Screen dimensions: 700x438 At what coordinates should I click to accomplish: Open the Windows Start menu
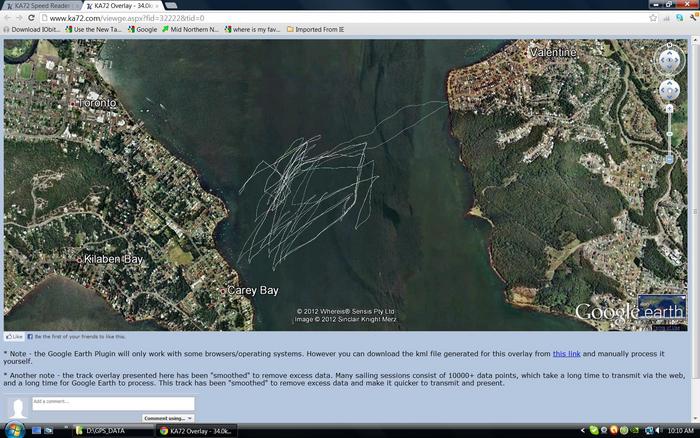[x=10, y=430]
